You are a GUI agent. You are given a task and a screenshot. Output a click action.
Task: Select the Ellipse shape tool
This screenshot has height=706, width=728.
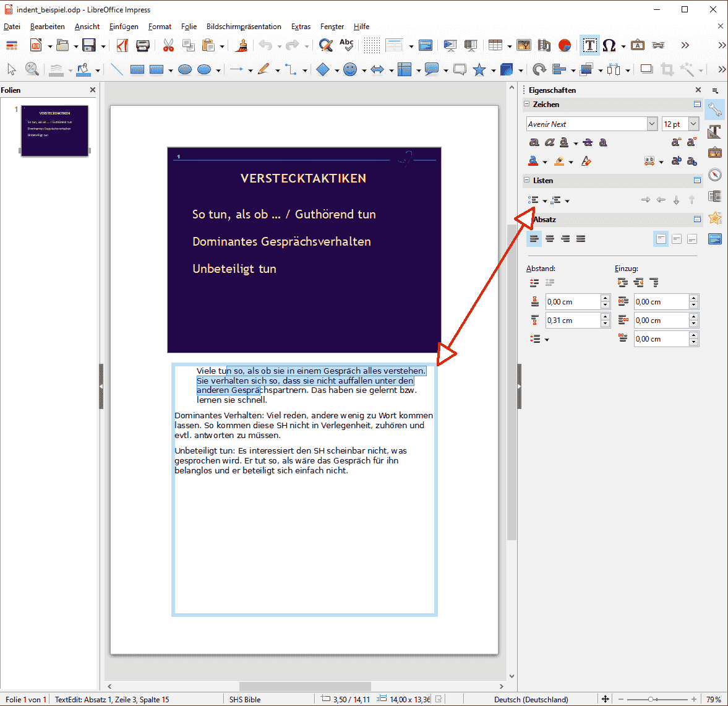tap(185, 70)
